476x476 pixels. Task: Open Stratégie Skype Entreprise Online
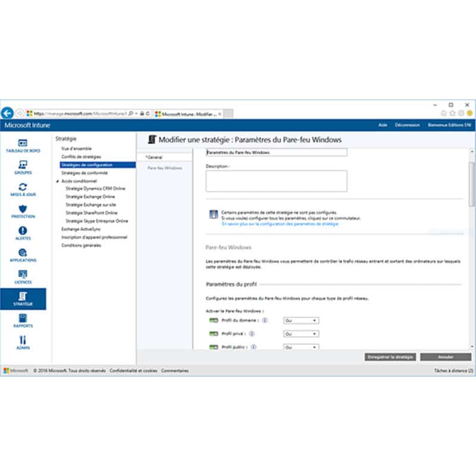point(97,221)
